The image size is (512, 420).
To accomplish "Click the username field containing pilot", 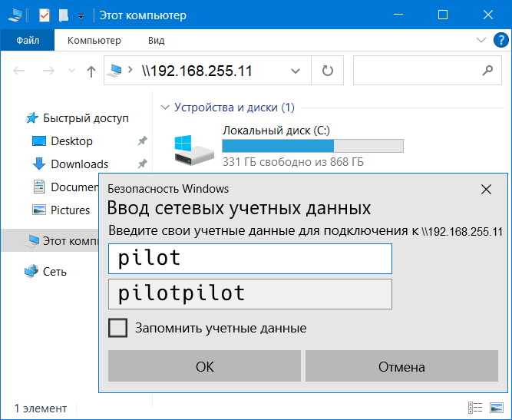I will coord(250,259).
